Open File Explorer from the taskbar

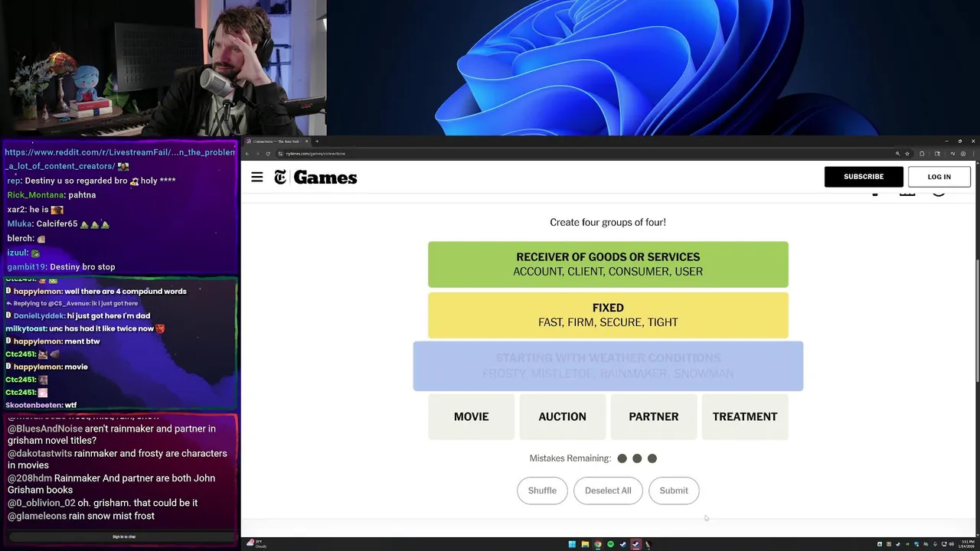(x=585, y=544)
